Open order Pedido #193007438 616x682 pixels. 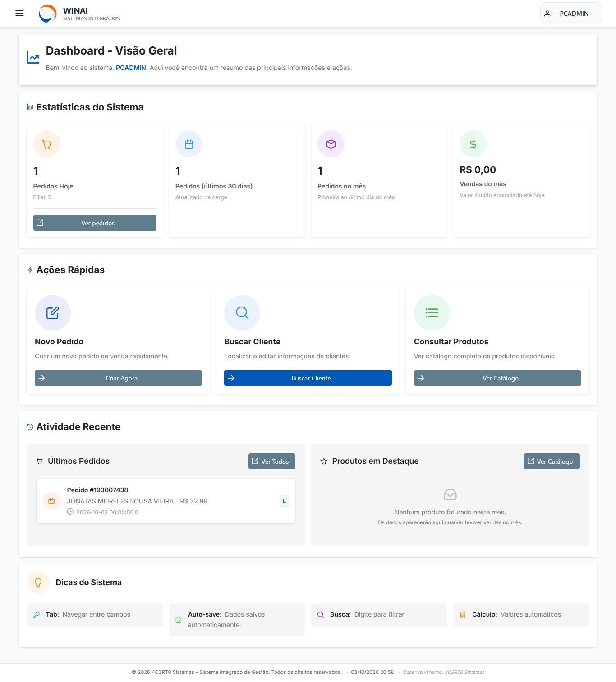point(166,501)
